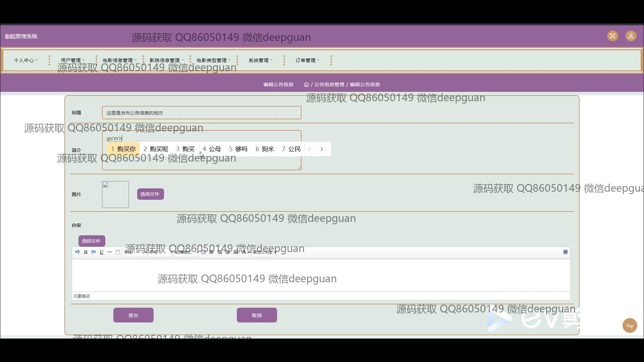Image resolution: width=644 pixels, height=362 pixels.
Task: Select IME candidate 公母
Action: tap(212, 149)
